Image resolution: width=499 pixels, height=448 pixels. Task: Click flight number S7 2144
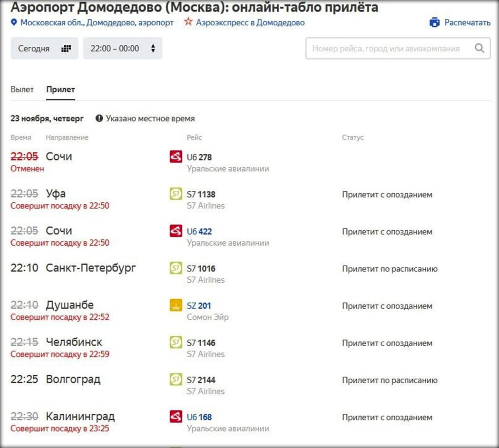pos(201,380)
